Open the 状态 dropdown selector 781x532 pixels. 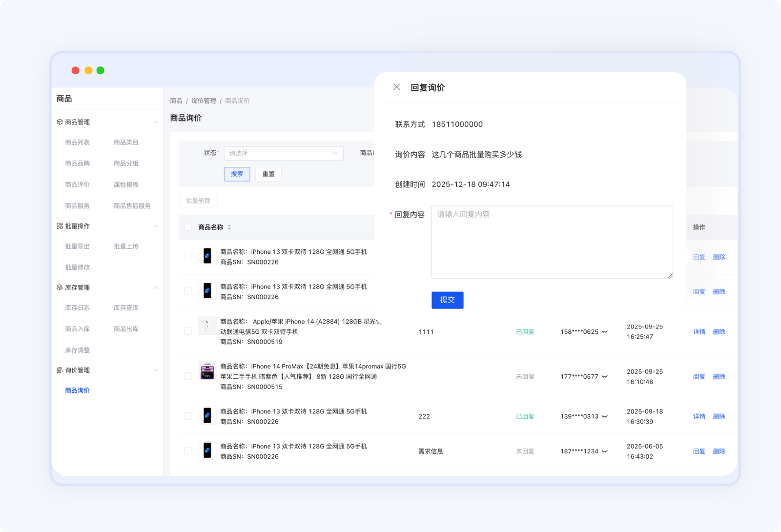[x=284, y=153]
